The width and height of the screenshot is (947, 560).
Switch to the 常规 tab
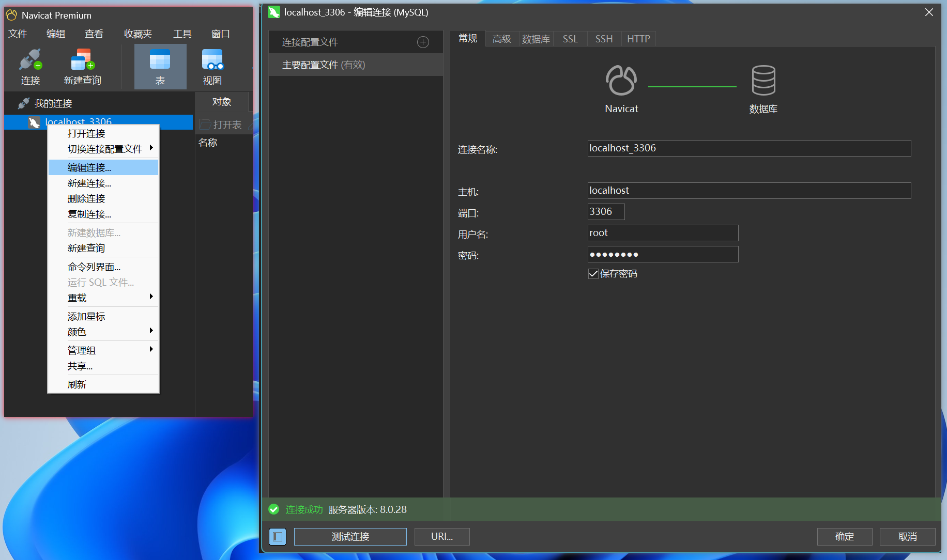tap(468, 38)
